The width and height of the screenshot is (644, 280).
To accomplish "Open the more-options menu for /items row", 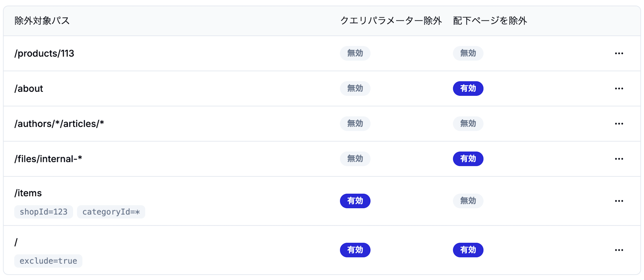I will [619, 201].
